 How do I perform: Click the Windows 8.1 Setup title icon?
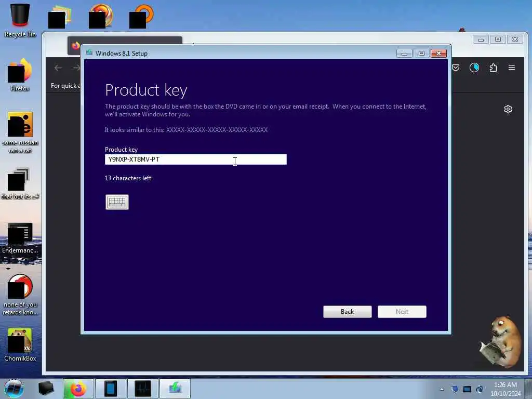(x=89, y=52)
